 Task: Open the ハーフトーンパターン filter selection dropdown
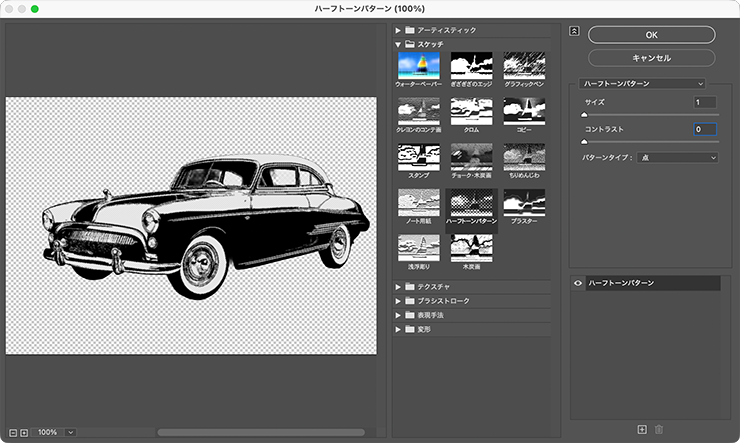(x=644, y=84)
